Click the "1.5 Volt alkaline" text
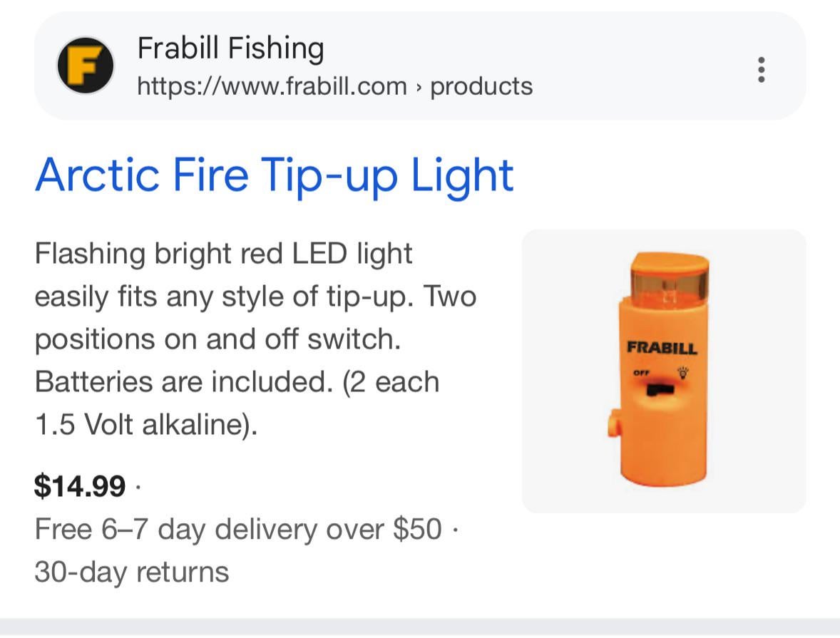The height and width of the screenshot is (638, 840). tap(145, 425)
